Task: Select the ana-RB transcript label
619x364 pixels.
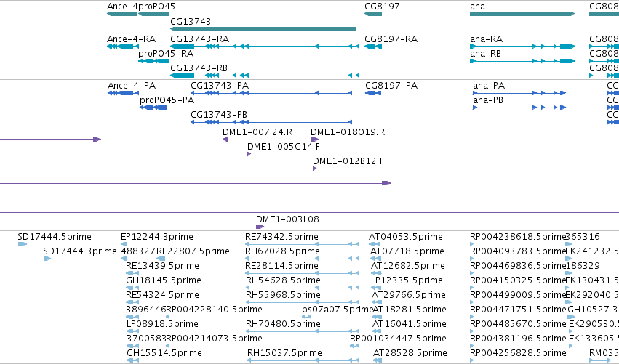Action: click(x=485, y=54)
